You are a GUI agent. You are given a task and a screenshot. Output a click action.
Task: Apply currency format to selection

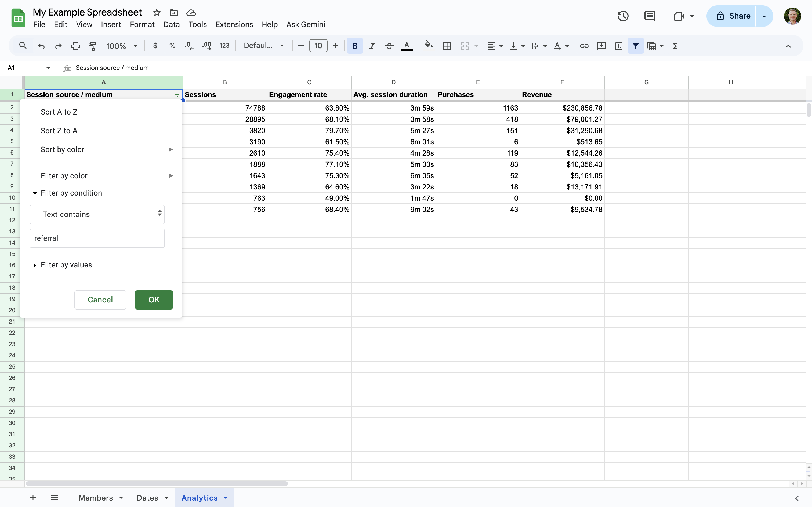[155, 46]
